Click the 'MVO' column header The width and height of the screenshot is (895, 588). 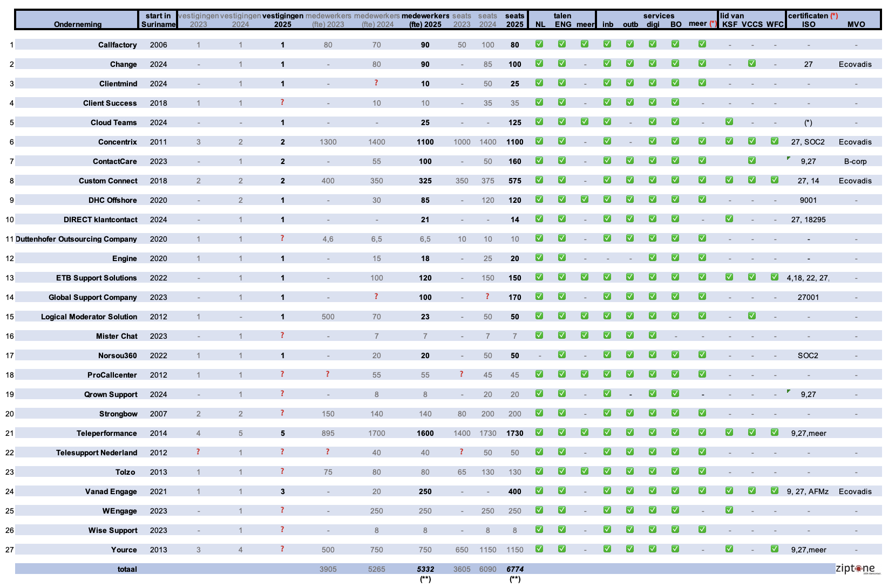[856, 24]
